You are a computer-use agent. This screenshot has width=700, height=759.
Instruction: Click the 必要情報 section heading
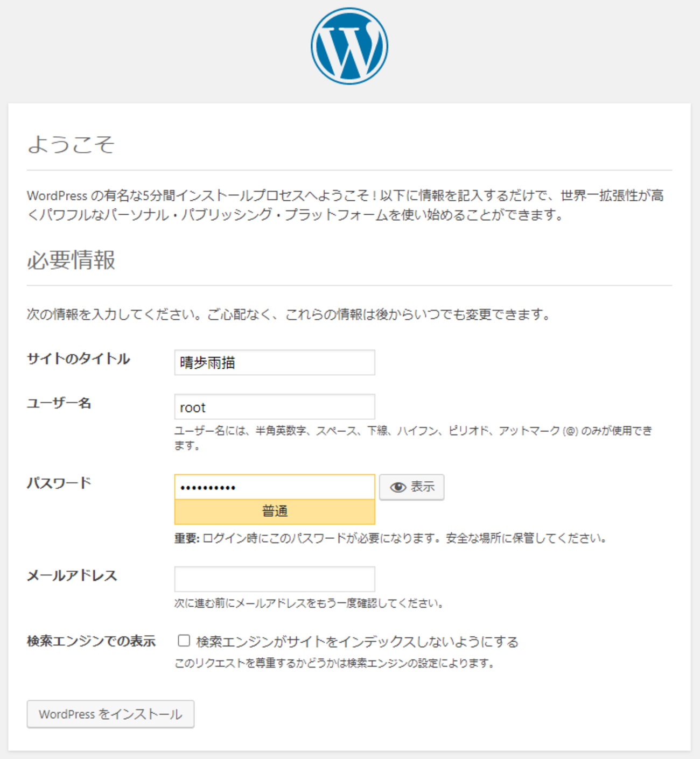coord(71,260)
